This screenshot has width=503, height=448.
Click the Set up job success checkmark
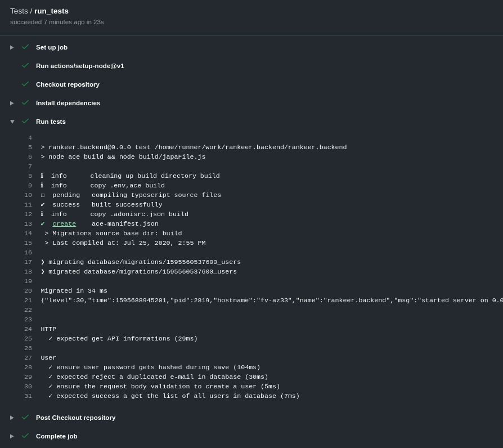tap(25, 47)
